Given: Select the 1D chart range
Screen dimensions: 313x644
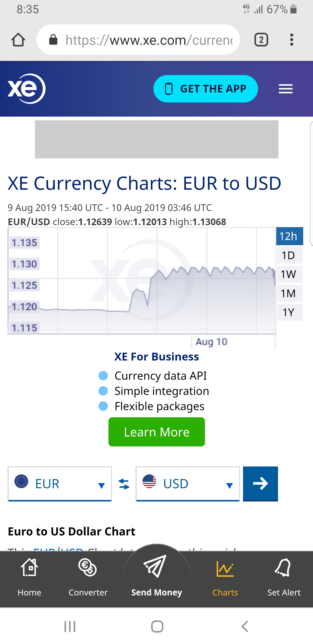Looking at the screenshot, I should [289, 255].
